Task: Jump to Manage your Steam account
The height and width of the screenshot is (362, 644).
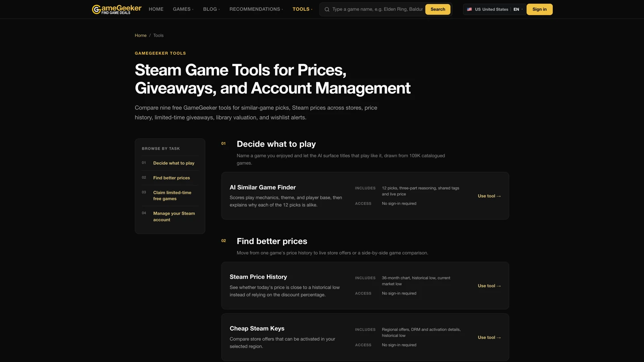Action: pos(174,216)
